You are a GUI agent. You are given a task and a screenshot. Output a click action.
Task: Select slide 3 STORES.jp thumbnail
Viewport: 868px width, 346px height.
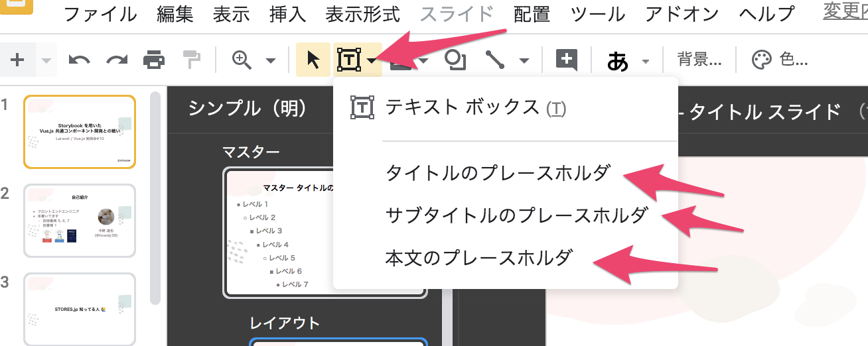pos(80,309)
